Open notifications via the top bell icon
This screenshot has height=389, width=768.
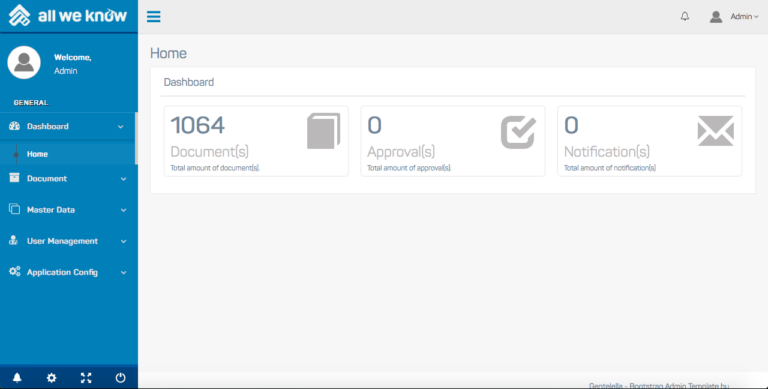[x=685, y=16]
